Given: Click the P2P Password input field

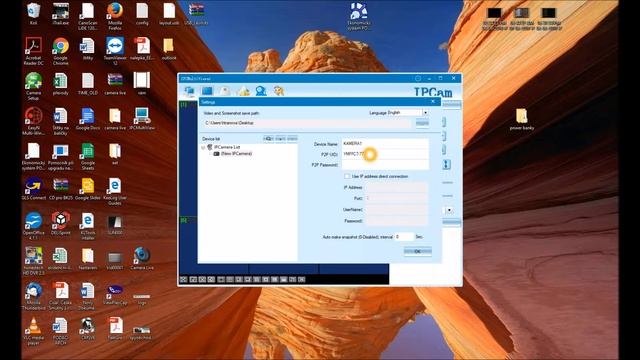Looking at the screenshot, I should click(x=385, y=165).
